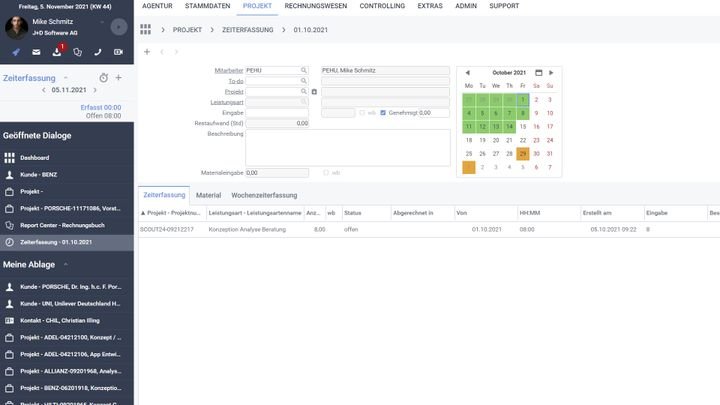Click the Mitarbeiter field label link
This screenshot has height=405, width=720.
coord(229,70)
